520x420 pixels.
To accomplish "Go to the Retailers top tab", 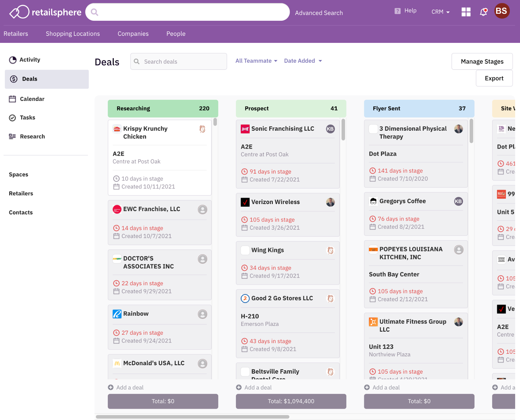I will 16,34.
